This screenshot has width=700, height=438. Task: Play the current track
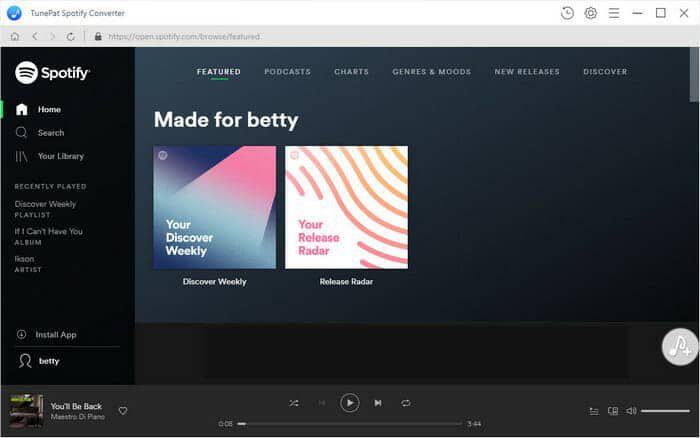point(350,403)
